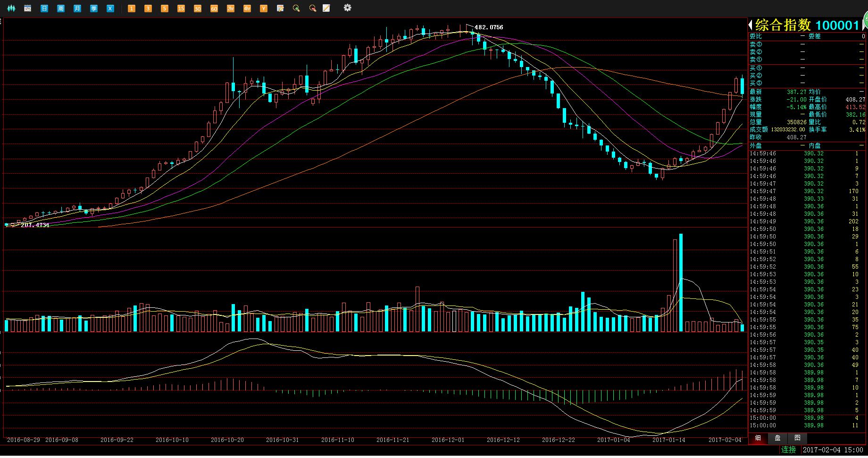Switch to the 细 (detail) tab
Viewport: 868px width, 458px height.
click(758, 438)
